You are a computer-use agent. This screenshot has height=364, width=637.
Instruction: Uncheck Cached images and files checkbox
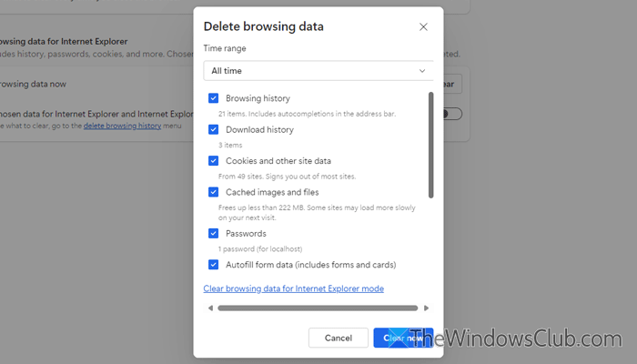point(213,192)
